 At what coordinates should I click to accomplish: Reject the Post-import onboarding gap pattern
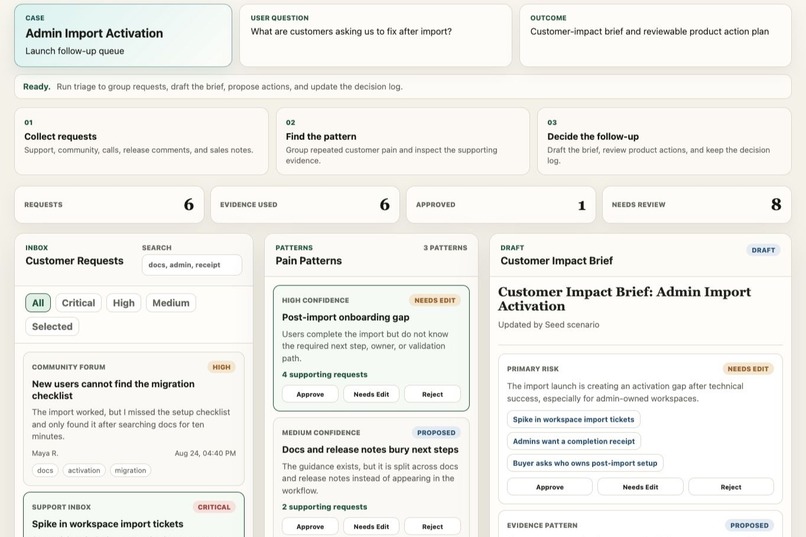point(432,394)
